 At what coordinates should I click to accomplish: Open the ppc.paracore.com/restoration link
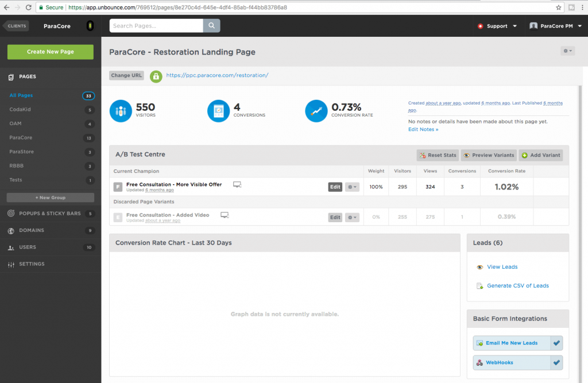pyautogui.click(x=217, y=75)
